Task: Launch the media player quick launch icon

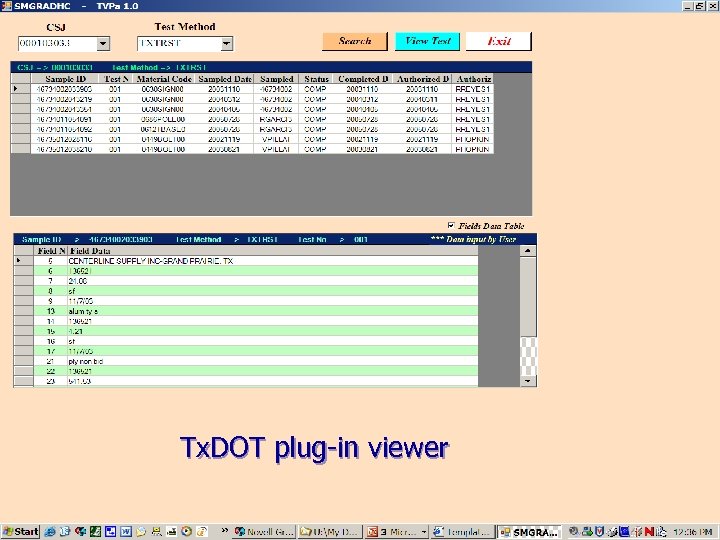Action: [x=186, y=532]
